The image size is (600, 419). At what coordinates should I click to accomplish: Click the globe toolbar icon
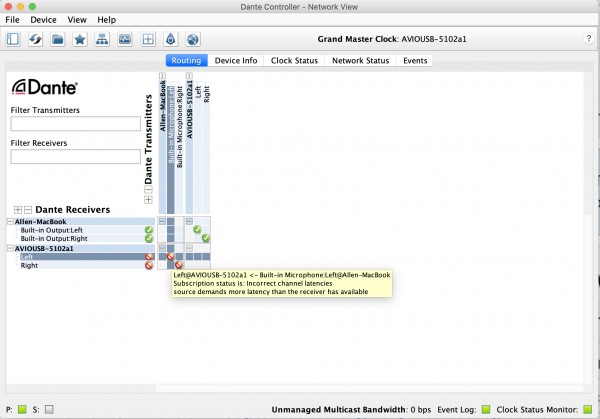pos(193,39)
